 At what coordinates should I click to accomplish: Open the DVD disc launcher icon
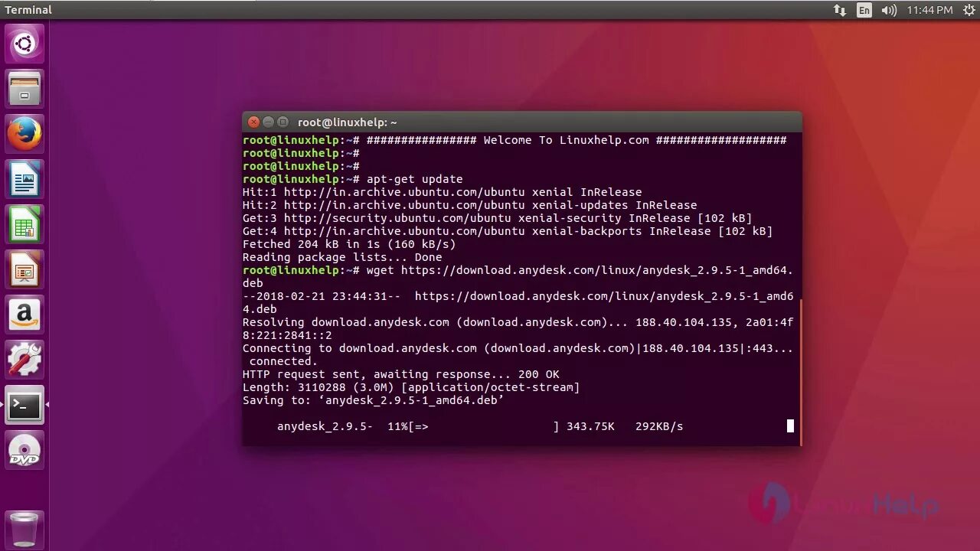click(24, 449)
